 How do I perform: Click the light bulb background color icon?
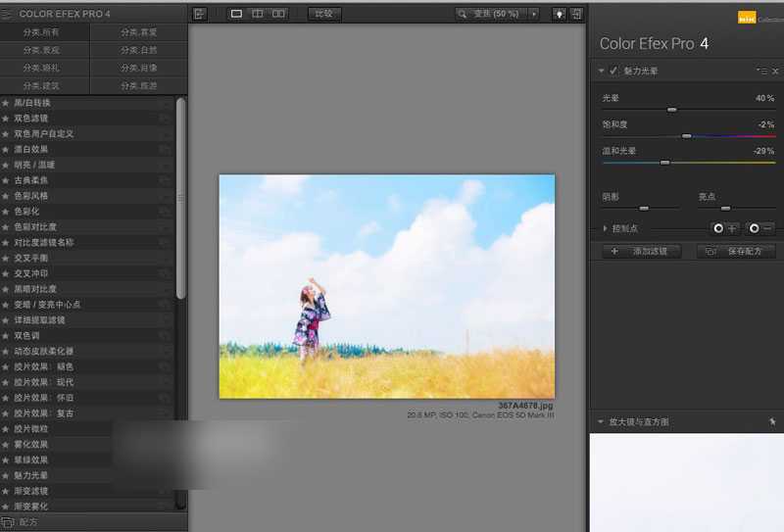pyautogui.click(x=559, y=14)
